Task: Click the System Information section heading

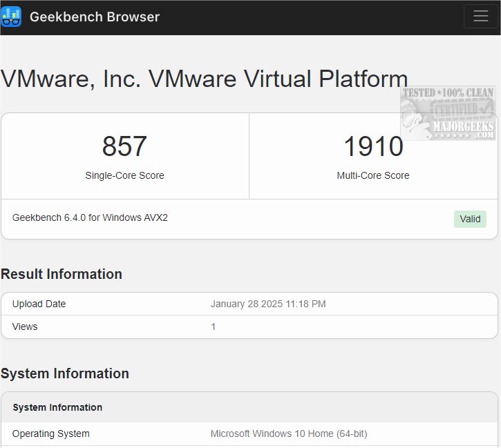Action: 65,373
